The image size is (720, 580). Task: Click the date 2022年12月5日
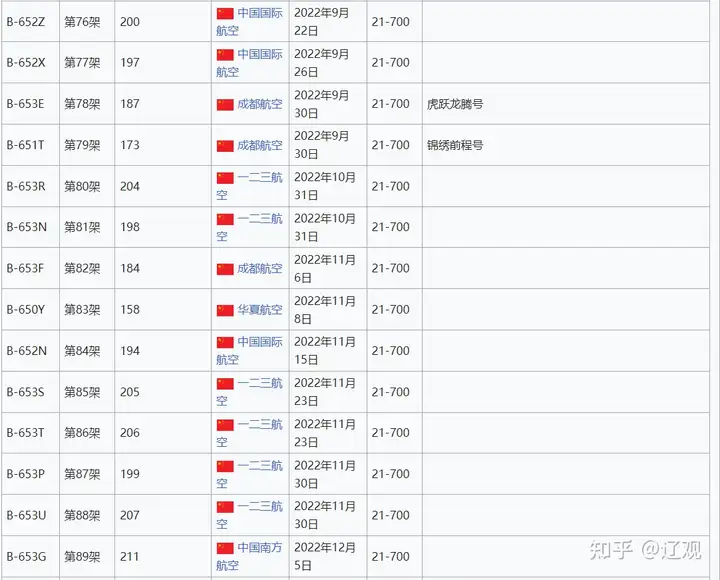[x=325, y=556]
